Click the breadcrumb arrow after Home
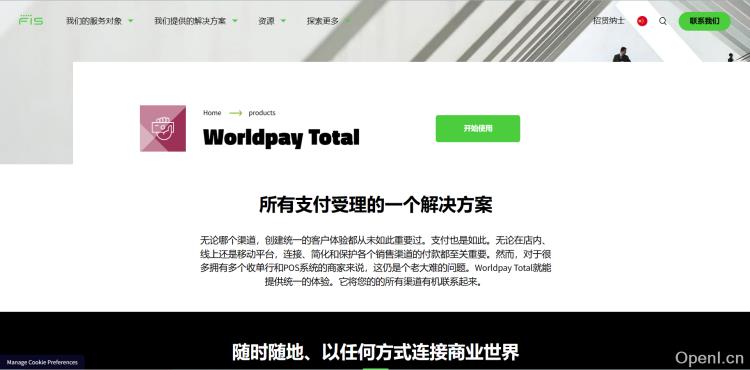This screenshot has height=370, width=750. click(x=235, y=113)
